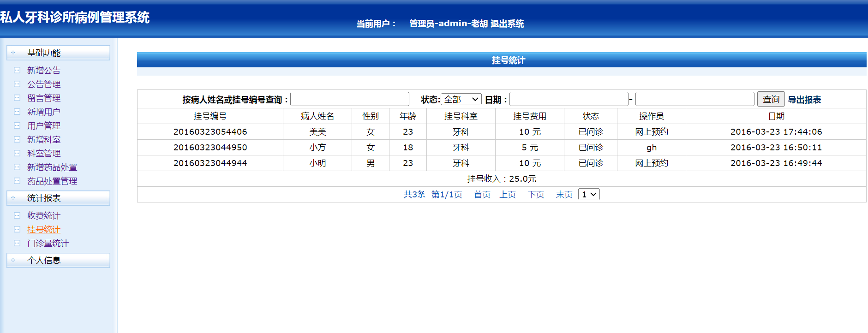Click date 2016-03-23 17:44:06
This screenshot has height=333, width=868.
coord(776,132)
